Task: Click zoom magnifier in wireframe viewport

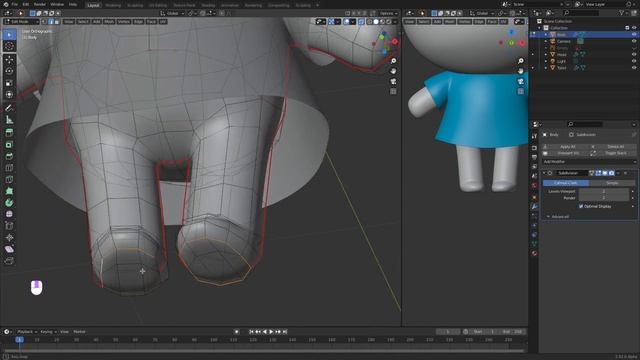Action: pyautogui.click(x=393, y=61)
